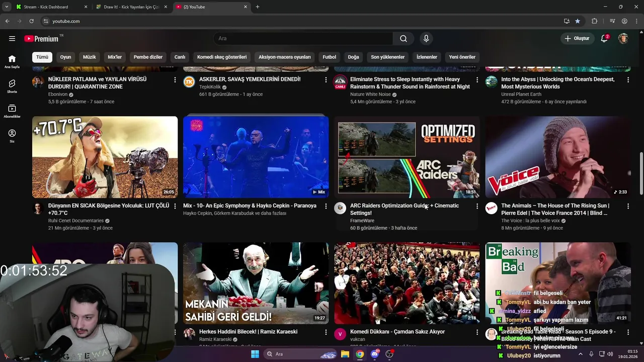Open more options for ARC Raiders Optimization Guide video
This screenshot has height=362, width=644.
tap(477, 206)
